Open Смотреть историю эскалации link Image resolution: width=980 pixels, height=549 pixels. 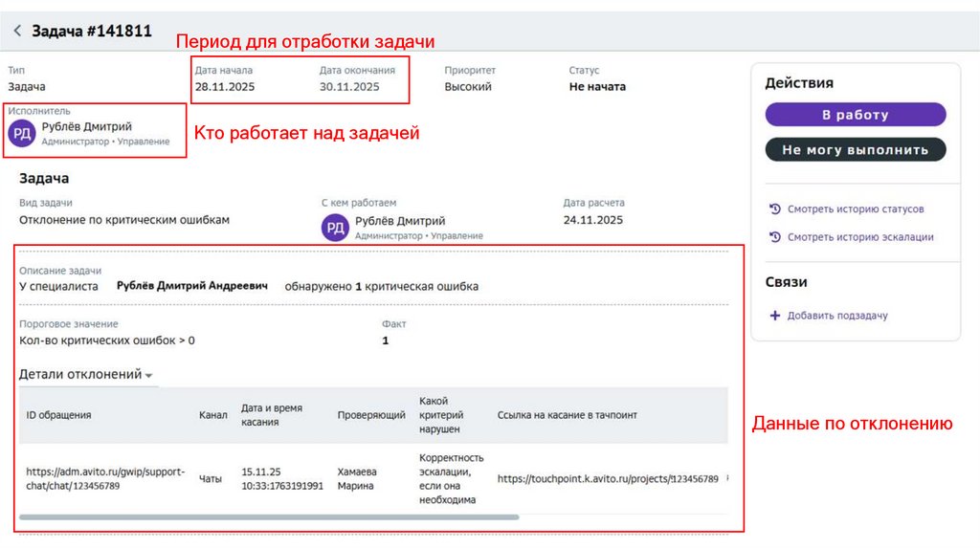coord(860,236)
